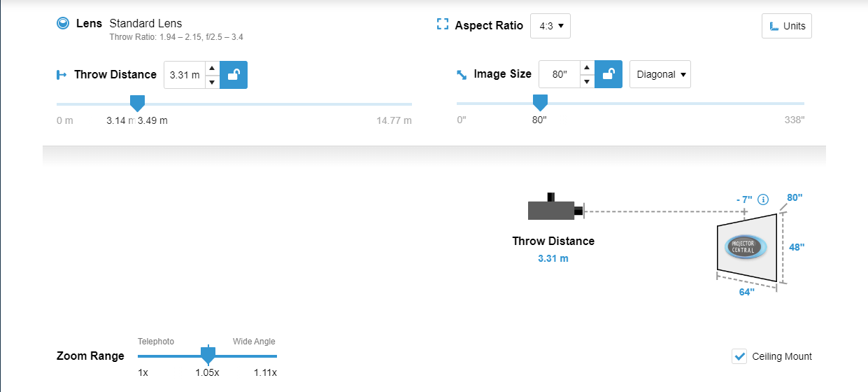This screenshot has width=868, height=392.
Task: Click the Lens circle icon
Action: [x=63, y=24]
